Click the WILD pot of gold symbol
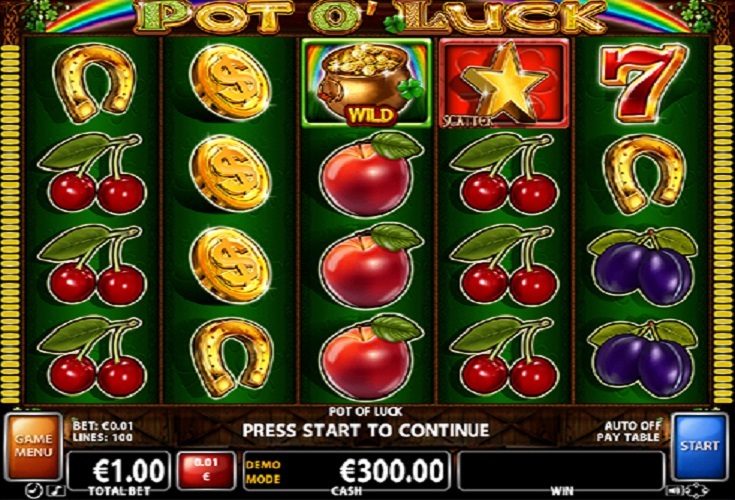The image size is (735, 500). (x=366, y=83)
